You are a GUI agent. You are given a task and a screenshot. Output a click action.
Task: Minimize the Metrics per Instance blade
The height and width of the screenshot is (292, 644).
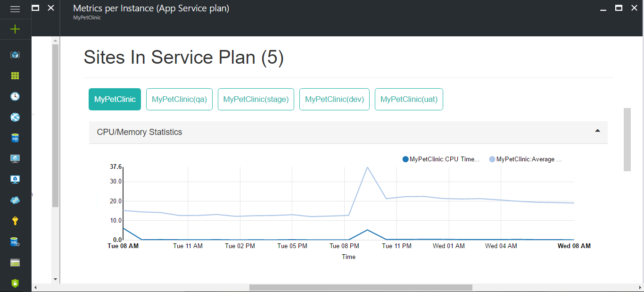pyautogui.click(x=603, y=9)
